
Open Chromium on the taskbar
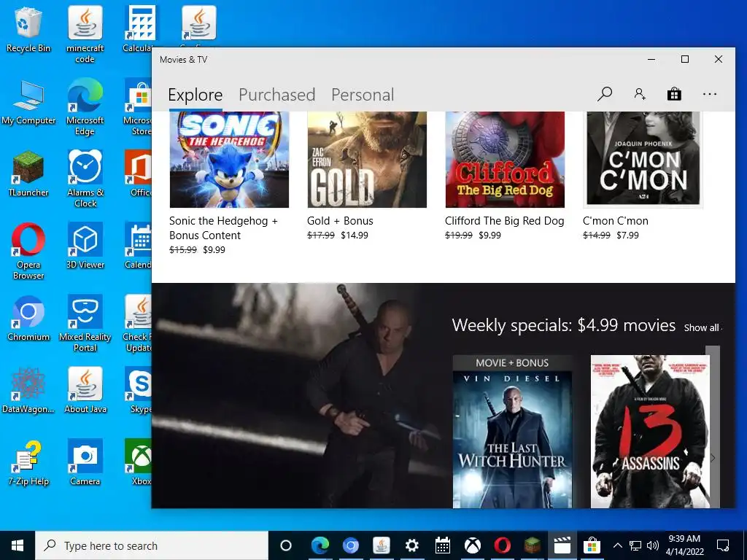pos(350,545)
